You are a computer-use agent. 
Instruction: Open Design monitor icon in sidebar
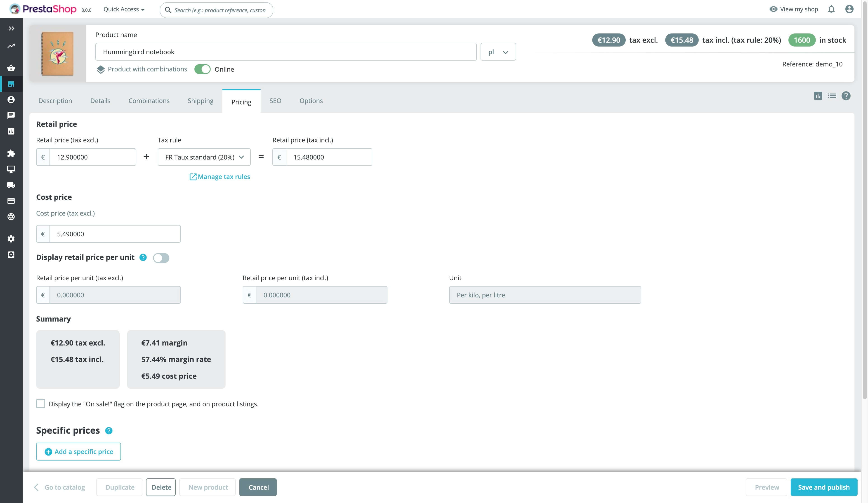(x=11, y=169)
